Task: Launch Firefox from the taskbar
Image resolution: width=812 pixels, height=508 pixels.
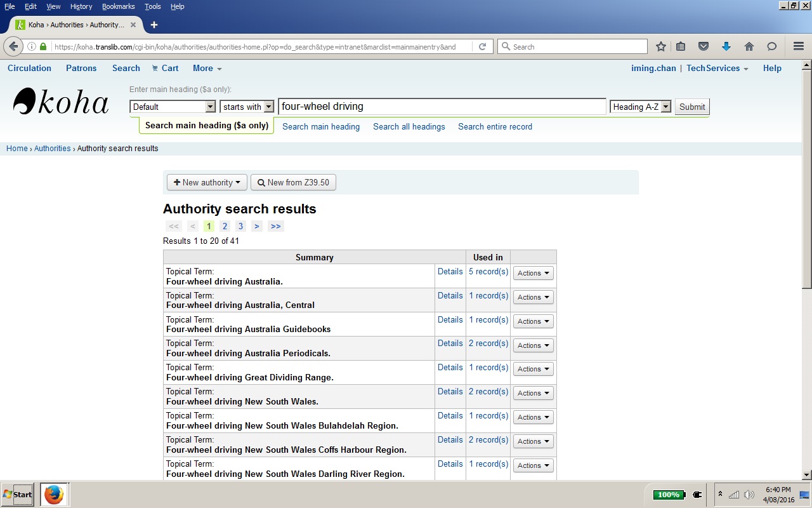Action: tap(54, 494)
